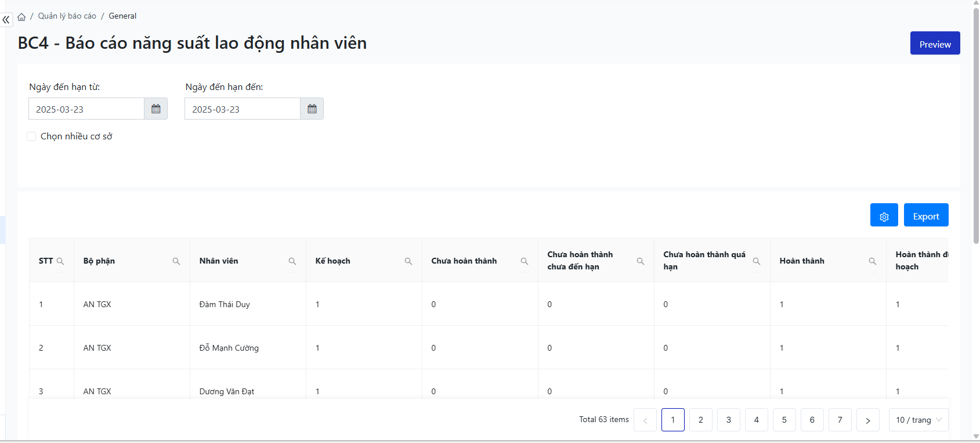
Task: Search in the STT column
Action: click(60, 261)
